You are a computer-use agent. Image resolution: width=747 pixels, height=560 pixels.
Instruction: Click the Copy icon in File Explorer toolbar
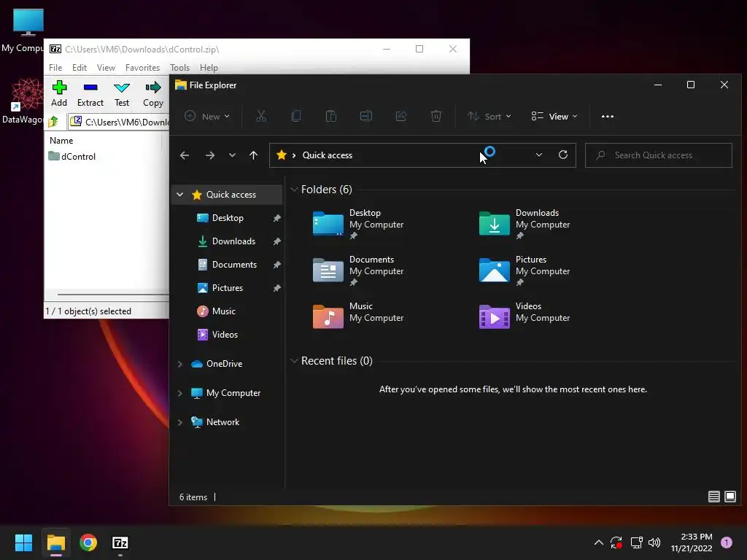click(296, 116)
